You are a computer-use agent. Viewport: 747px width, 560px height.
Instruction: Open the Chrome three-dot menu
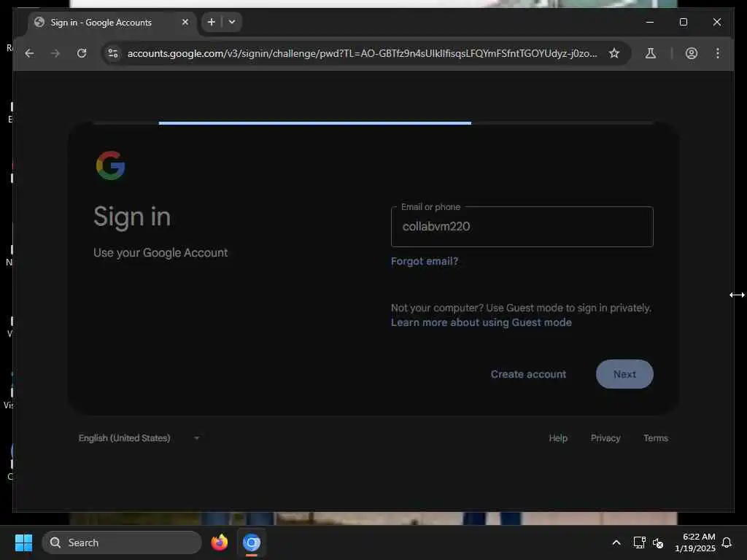[718, 53]
